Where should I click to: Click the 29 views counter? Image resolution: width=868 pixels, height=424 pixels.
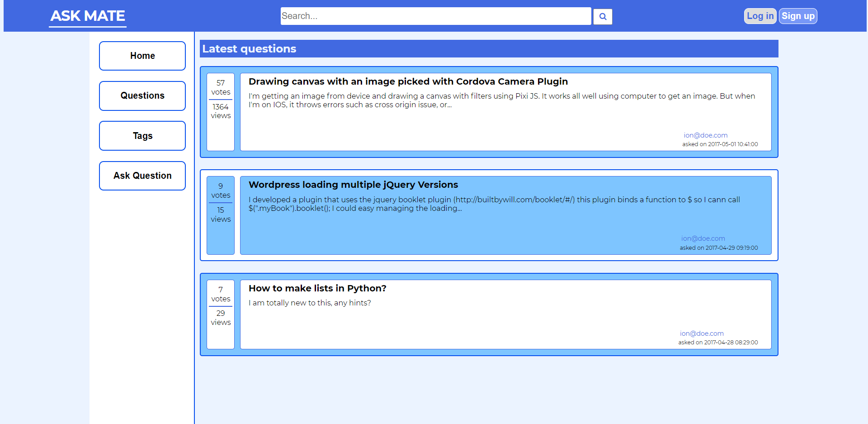pyautogui.click(x=221, y=317)
